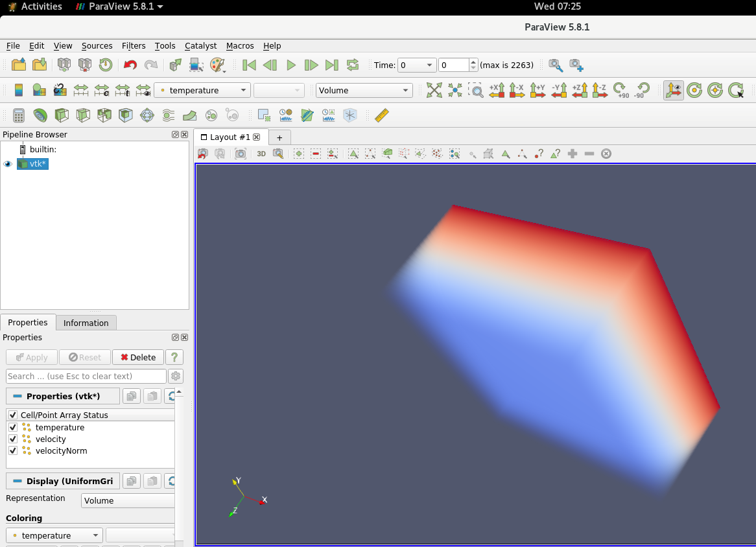This screenshot has height=547, width=756.
Task: Click the Undo icon in toolbar
Action: (x=130, y=65)
